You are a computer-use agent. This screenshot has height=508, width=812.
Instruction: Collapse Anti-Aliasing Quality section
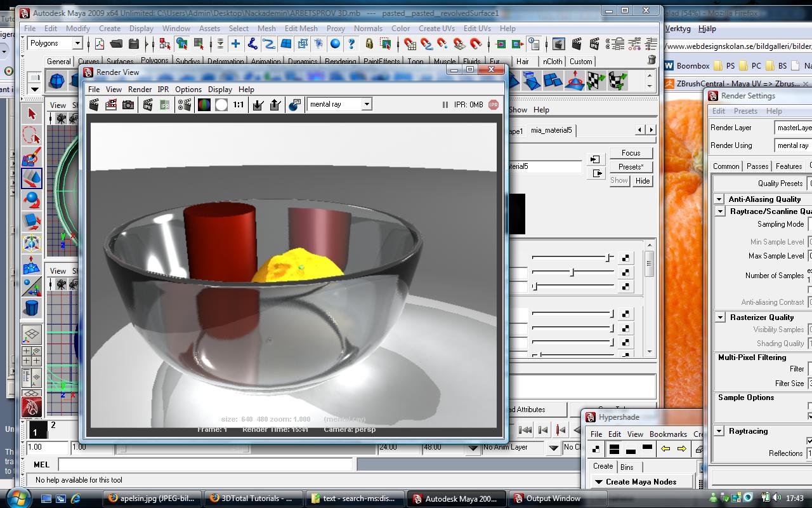pyautogui.click(x=719, y=199)
